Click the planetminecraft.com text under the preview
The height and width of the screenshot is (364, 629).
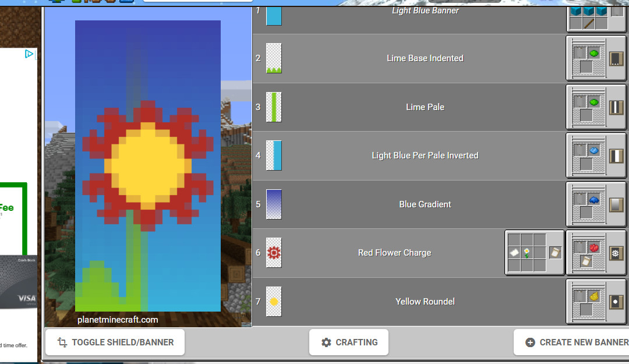click(118, 320)
